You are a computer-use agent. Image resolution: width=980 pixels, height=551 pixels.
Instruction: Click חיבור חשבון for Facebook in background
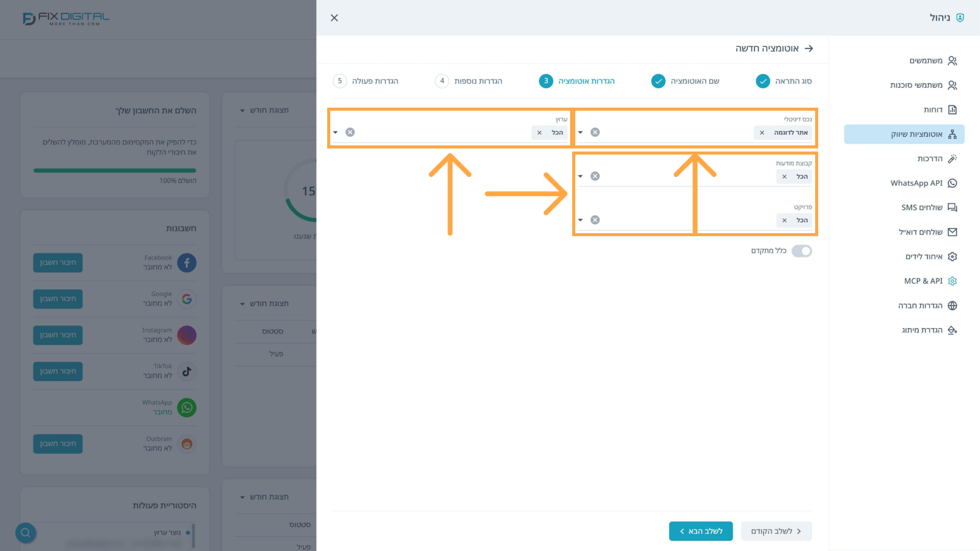coord(58,263)
